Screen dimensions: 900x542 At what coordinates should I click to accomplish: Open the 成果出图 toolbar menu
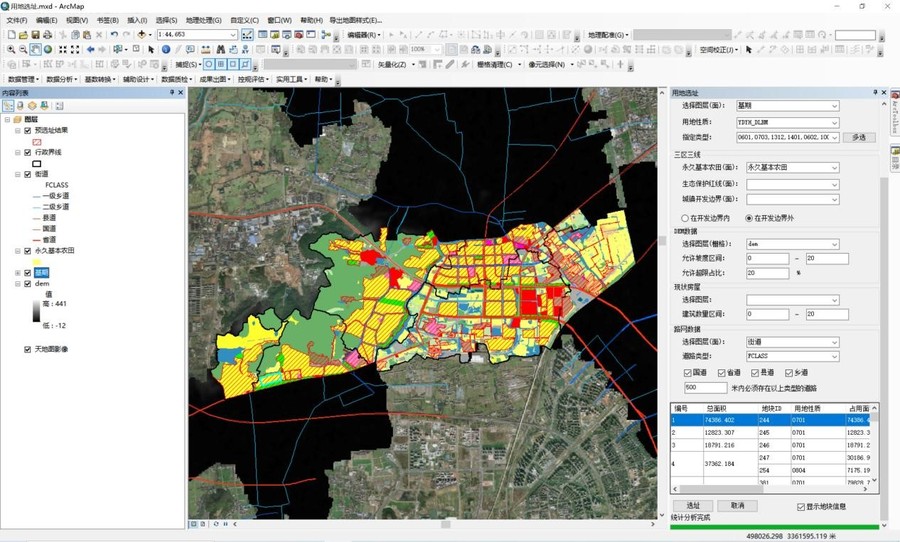214,79
